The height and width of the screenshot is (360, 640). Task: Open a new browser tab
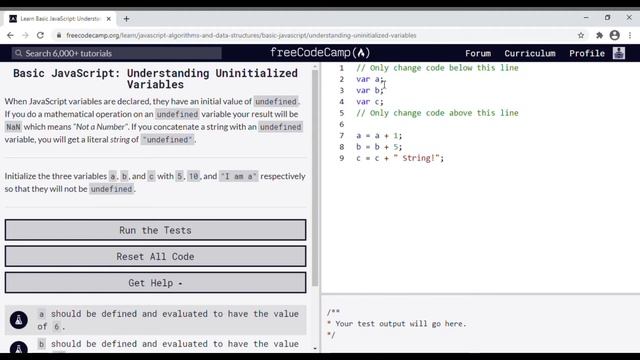click(x=127, y=19)
